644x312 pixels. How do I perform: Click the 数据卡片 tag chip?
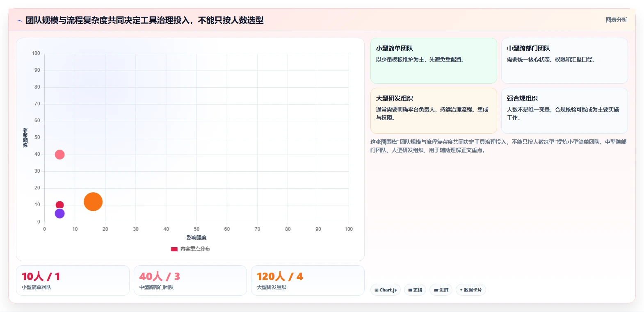tap(470, 290)
